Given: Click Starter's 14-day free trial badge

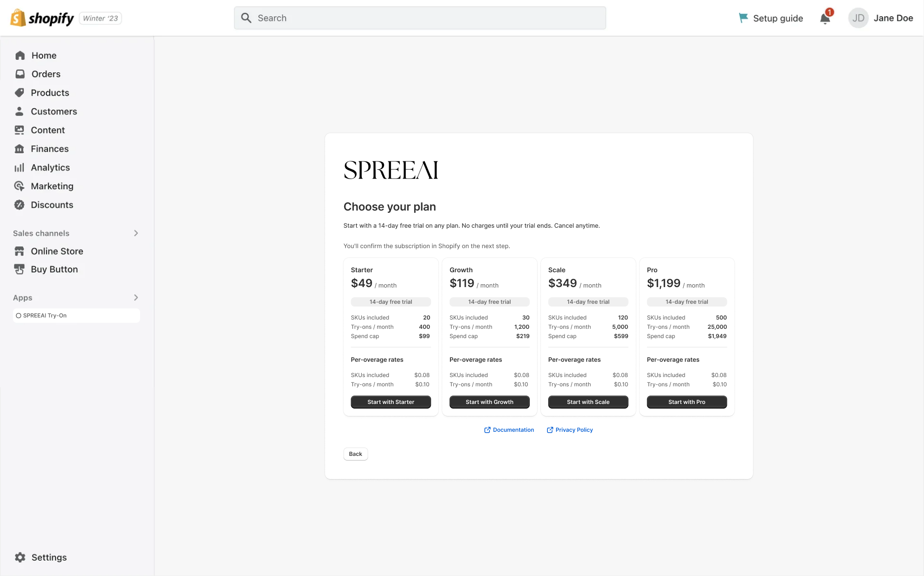Looking at the screenshot, I should coord(391,302).
